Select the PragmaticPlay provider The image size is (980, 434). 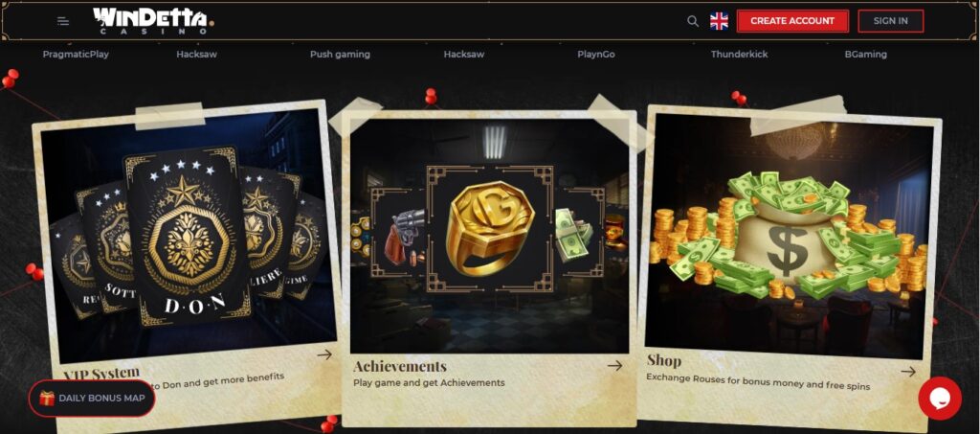(76, 55)
